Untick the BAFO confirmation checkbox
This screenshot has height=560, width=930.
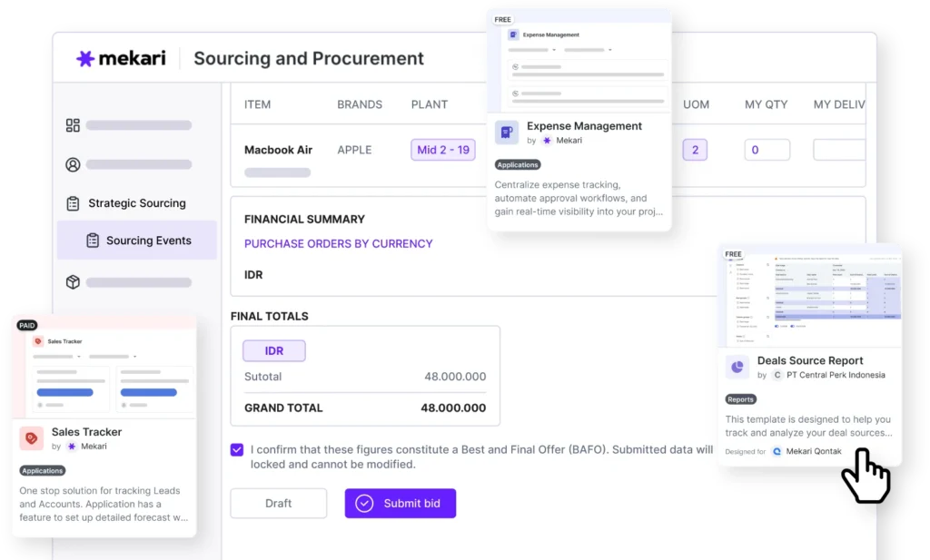(x=237, y=450)
